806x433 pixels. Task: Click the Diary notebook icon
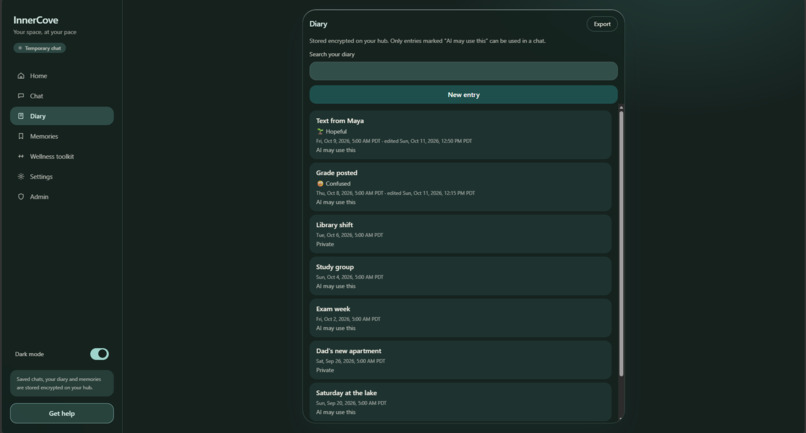(x=21, y=116)
